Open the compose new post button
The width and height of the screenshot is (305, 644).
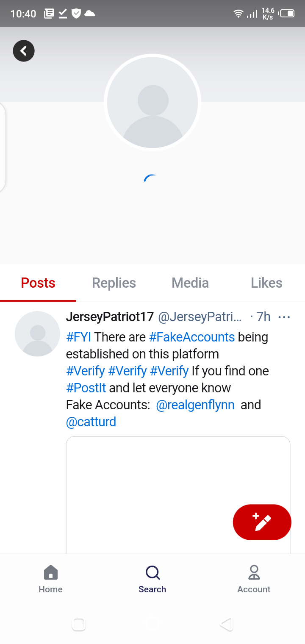tap(262, 522)
